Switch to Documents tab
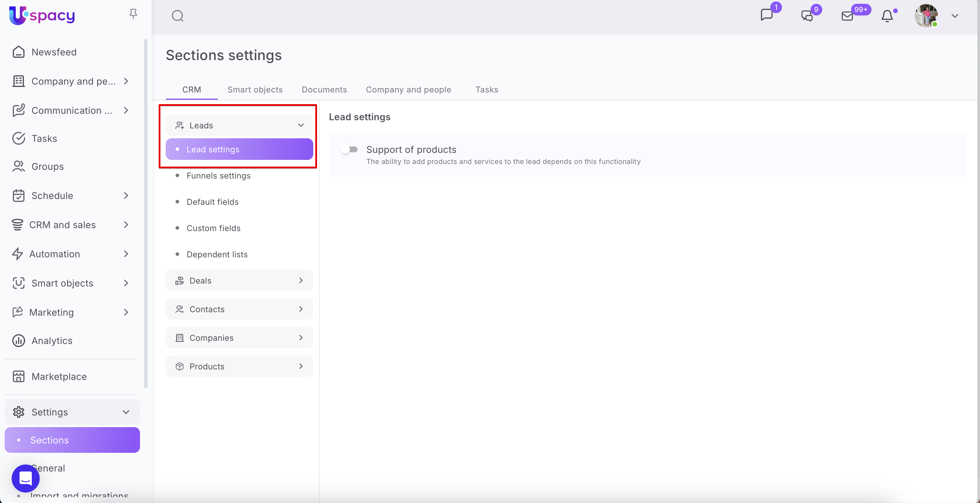 (324, 89)
